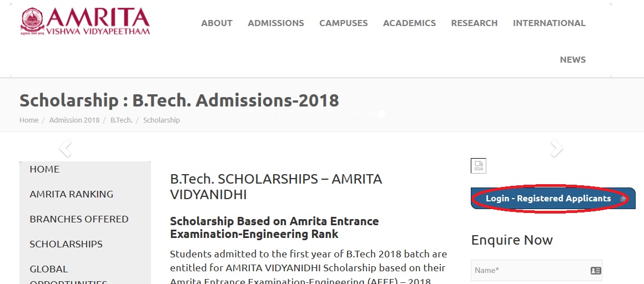The height and width of the screenshot is (284, 644).
Task: Click the external link icon on Login button
Action: click(x=623, y=199)
